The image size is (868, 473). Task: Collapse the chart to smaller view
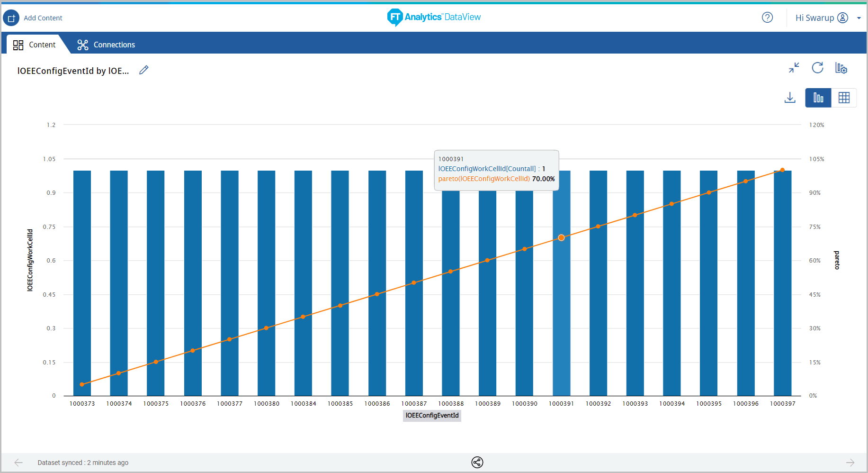click(794, 68)
